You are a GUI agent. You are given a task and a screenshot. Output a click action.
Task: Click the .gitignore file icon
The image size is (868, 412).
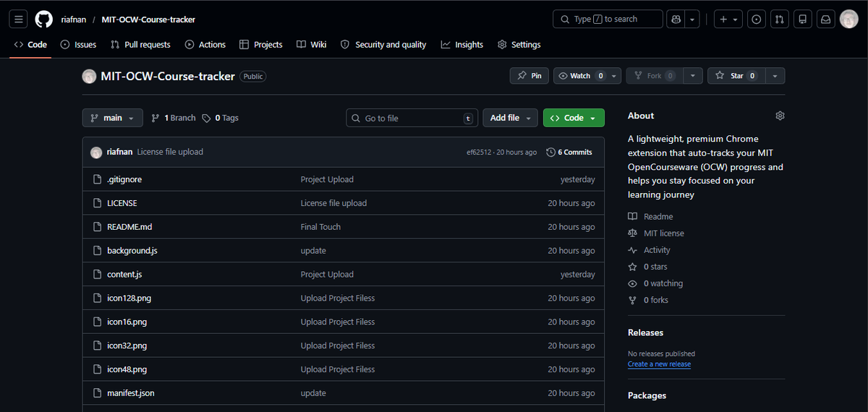click(x=98, y=179)
